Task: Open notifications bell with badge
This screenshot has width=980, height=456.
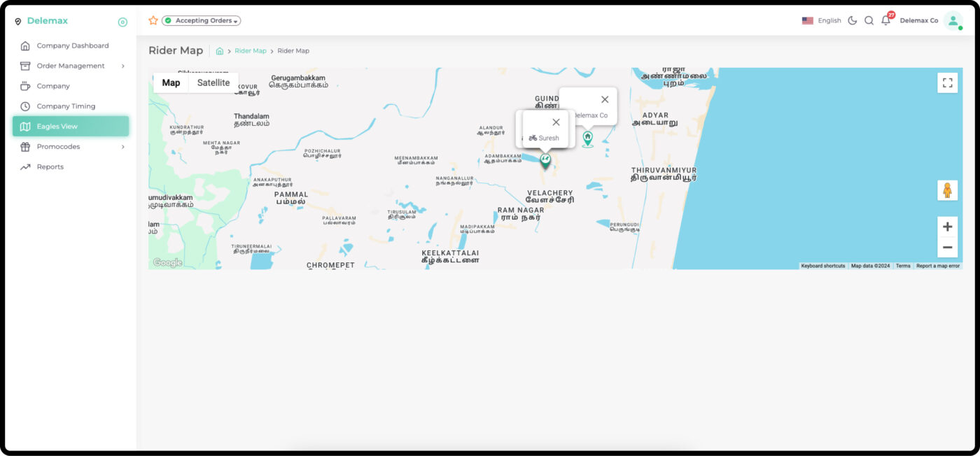Action: pyautogui.click(x=885, y=20)
